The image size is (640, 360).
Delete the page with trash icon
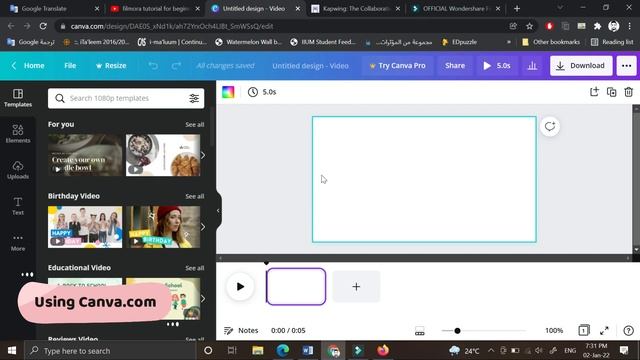point(629,92)
